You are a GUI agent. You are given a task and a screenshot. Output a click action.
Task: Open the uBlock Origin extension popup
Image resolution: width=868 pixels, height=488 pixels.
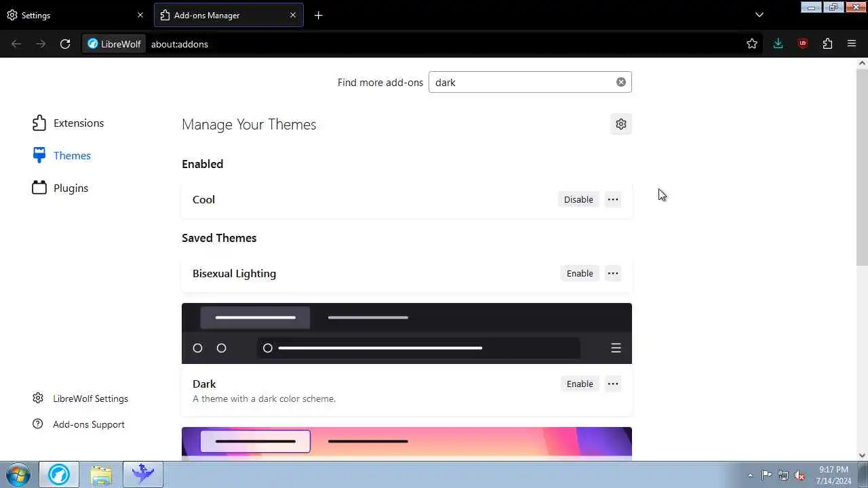pyautogui.click(x=803, y=44)
